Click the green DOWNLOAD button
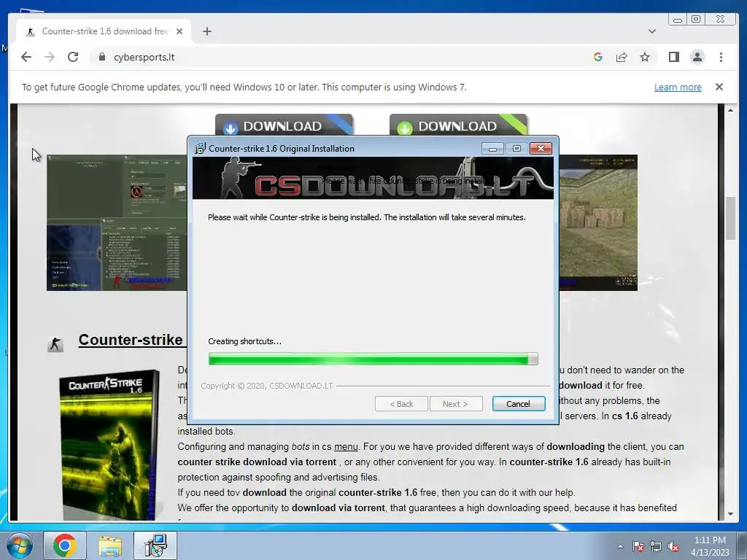 [458, 125]
